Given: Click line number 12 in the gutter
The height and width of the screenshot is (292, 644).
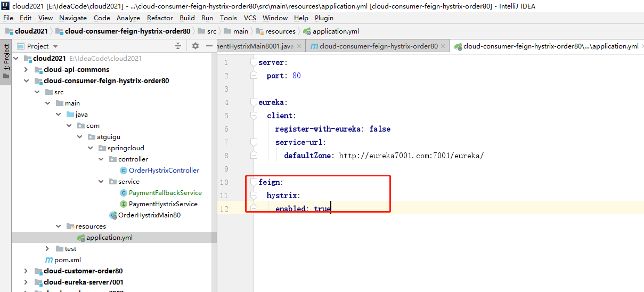Looking at the screenshot, I should coord(225,209).
